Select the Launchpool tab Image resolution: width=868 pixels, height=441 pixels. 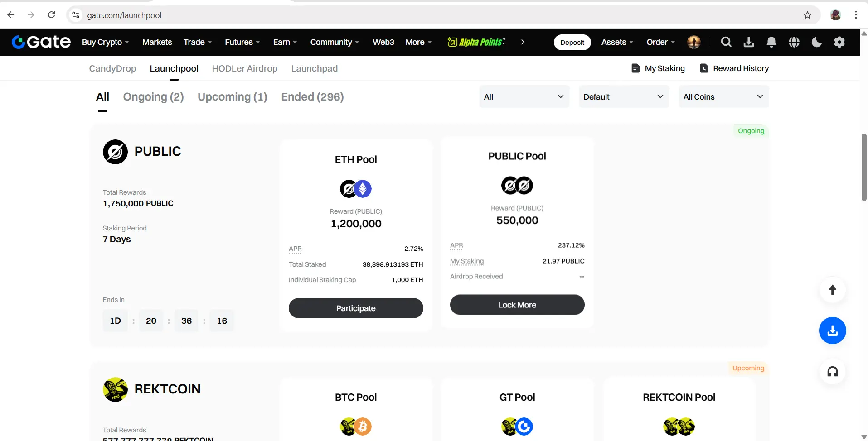coord(174,68)
